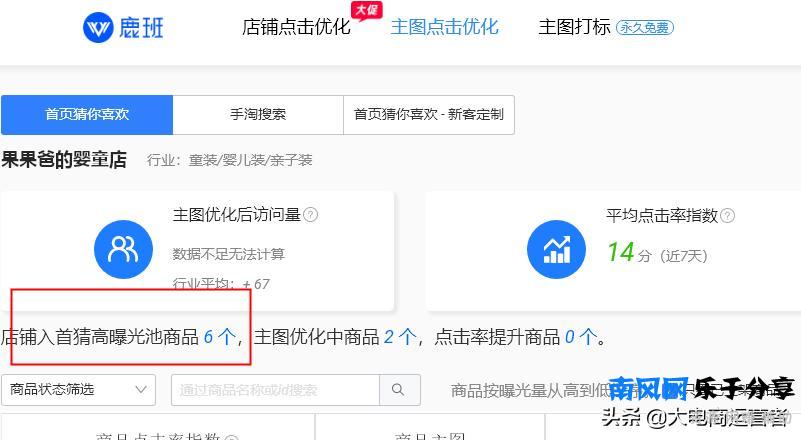This screenshot has width=801, height=440.
Task: Click the 大促 red badge
Action: [367, 11]
